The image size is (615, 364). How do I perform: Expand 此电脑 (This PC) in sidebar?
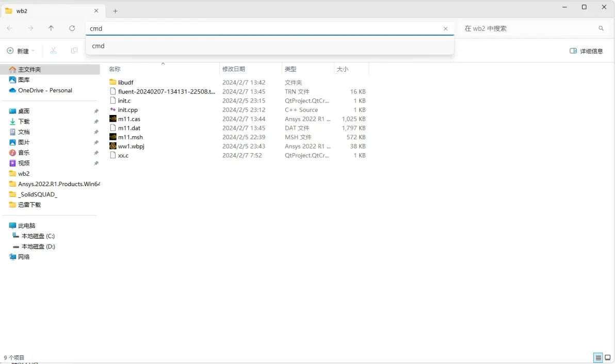tap(26, 226)
